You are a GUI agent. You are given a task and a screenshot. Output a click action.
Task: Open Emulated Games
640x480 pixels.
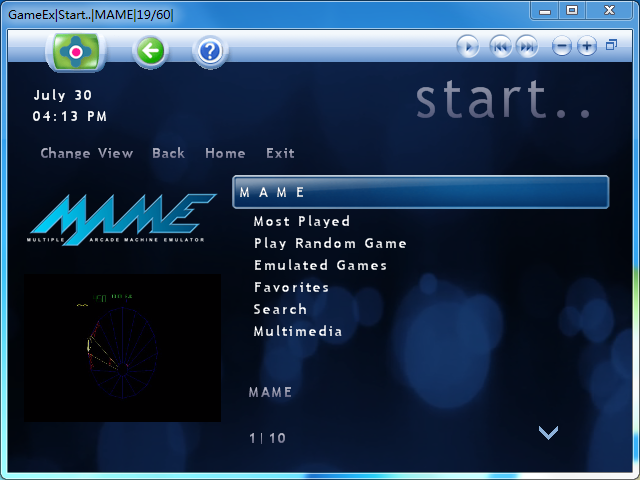tap(320, 265)
